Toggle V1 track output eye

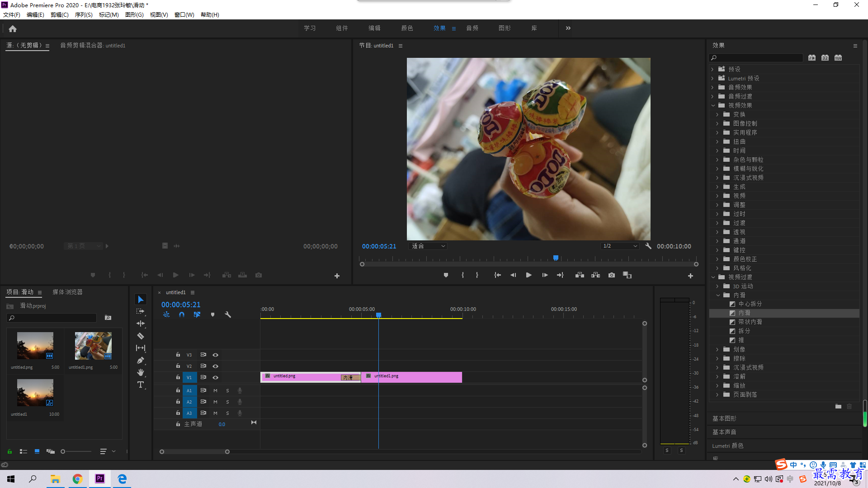pyautogui.click(x=216, y=378)
